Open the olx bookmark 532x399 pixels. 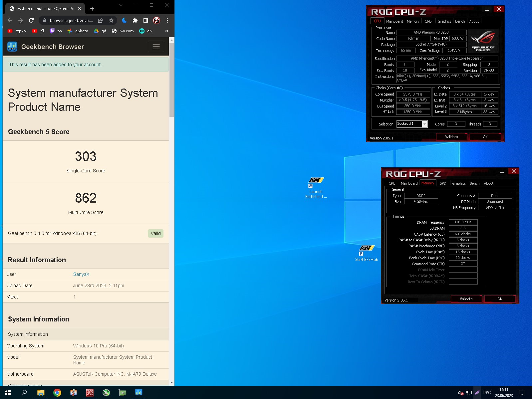(146, 31)
